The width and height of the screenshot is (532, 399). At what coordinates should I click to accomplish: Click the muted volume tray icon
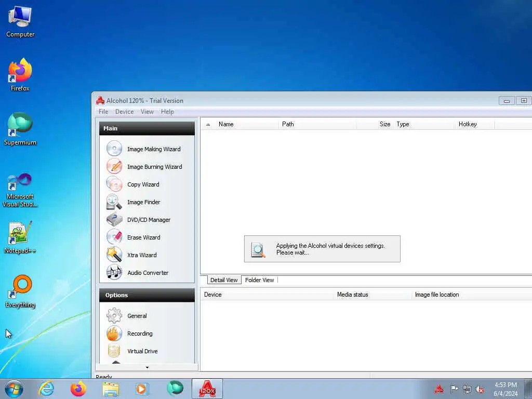480,389
